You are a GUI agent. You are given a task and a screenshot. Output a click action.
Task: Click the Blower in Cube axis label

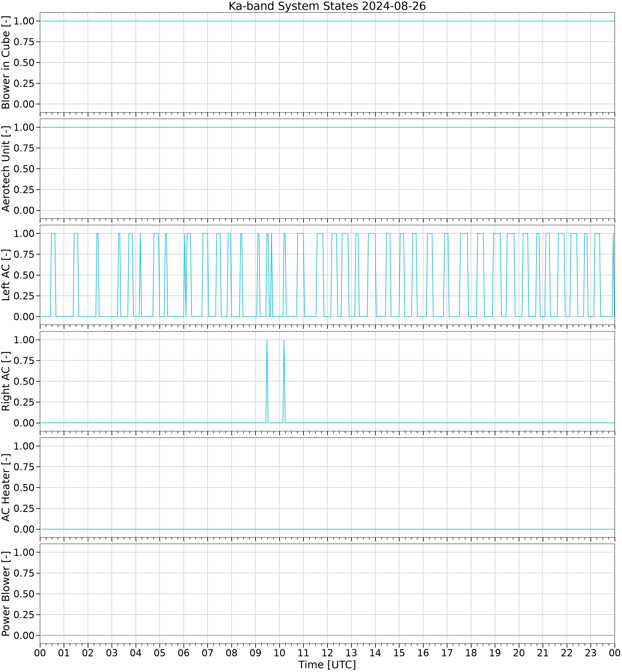[6, 62]
